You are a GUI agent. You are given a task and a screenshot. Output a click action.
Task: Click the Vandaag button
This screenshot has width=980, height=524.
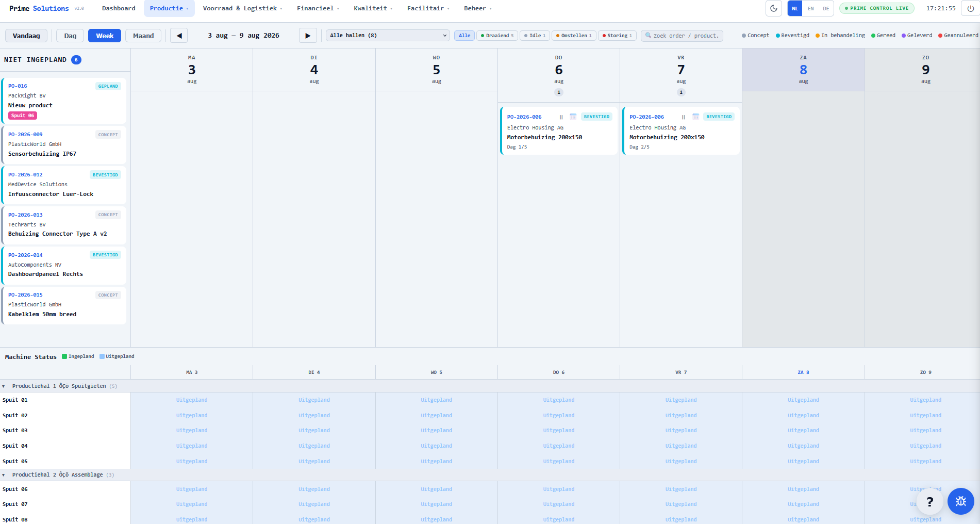26,36
